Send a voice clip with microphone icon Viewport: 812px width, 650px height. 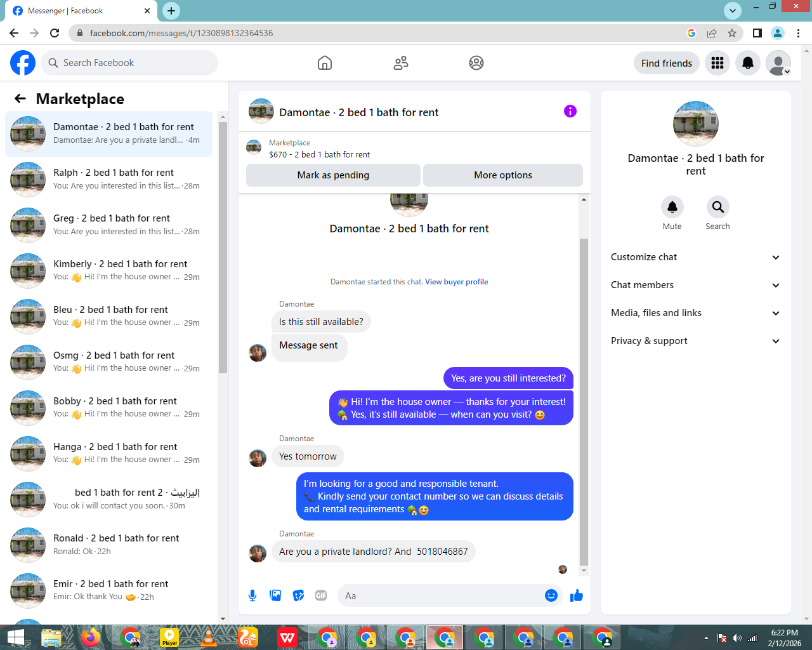(x=252, y=595)
